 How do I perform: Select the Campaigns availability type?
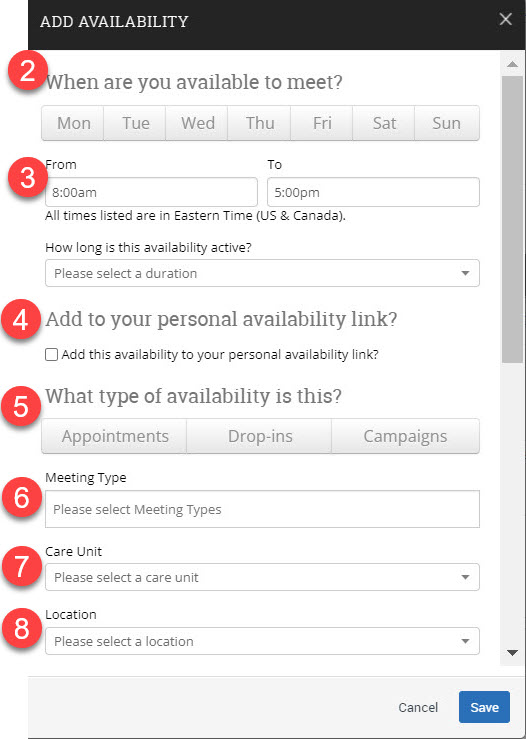pos(405,436)
